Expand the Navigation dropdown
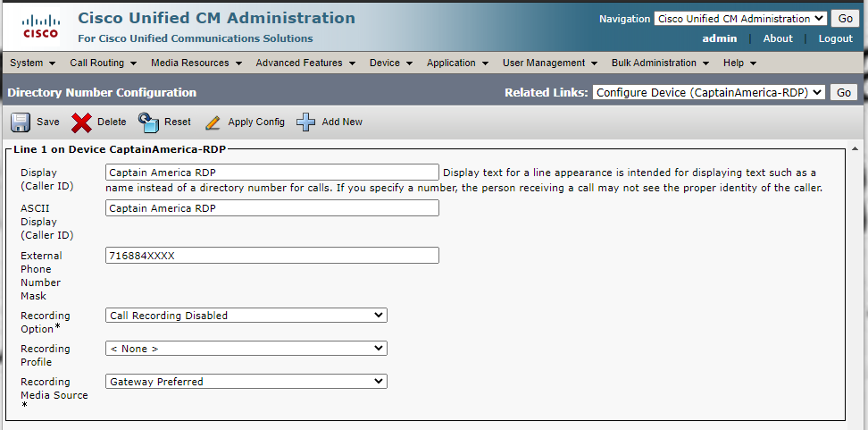Image resolution: width=868 pixels, height=430 pixels. coord(739,19)
